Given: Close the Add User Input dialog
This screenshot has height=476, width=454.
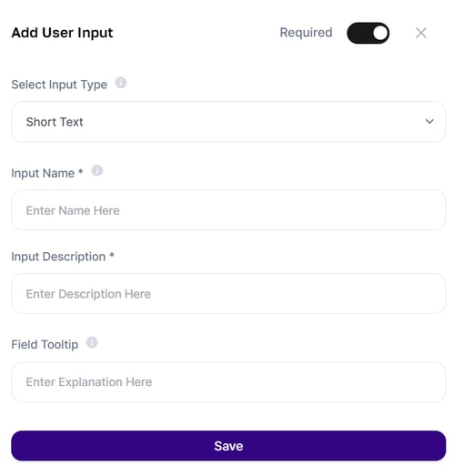Looking at the screenshot, I should (x=421, y=33).
